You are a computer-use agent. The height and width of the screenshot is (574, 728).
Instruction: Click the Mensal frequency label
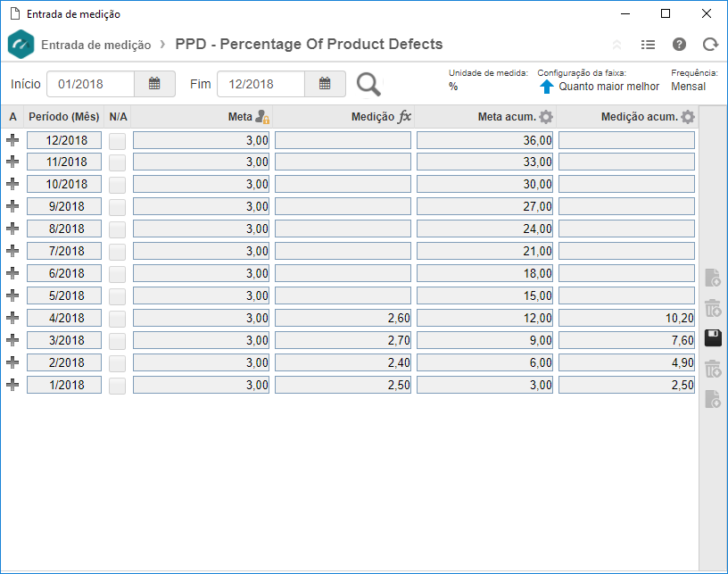click(688, 87)
